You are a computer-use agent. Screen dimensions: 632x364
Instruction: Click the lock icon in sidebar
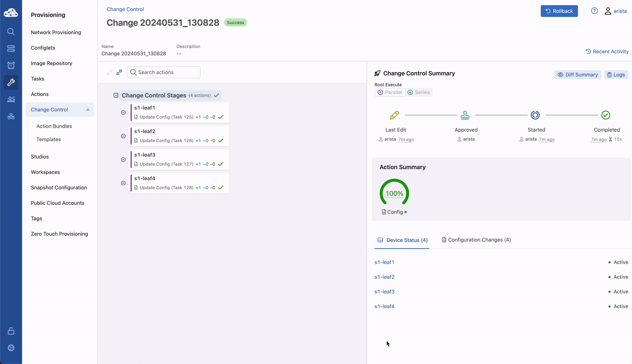11,331
